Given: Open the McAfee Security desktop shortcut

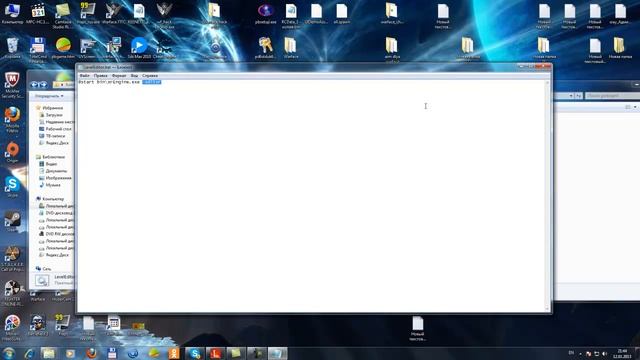Looking at the screenshot, I should click(12, 85).
